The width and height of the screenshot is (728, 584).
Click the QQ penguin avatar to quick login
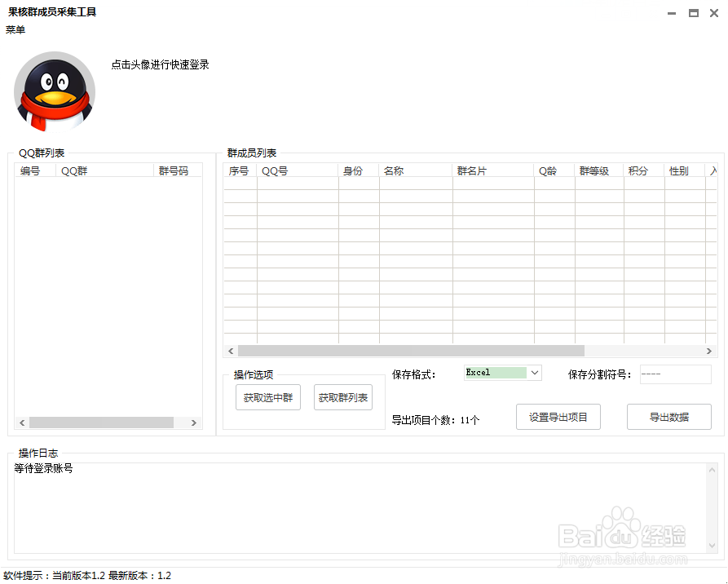pos(54,91)
